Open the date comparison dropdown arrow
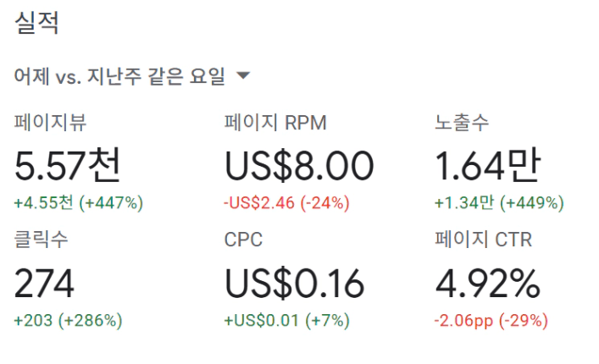This screenshot has height=364, width=599. 243,76
